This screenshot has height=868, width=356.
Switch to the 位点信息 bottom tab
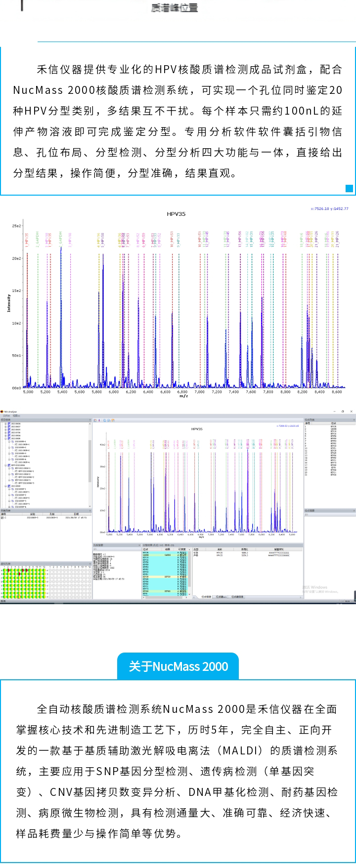coord(206,597)
